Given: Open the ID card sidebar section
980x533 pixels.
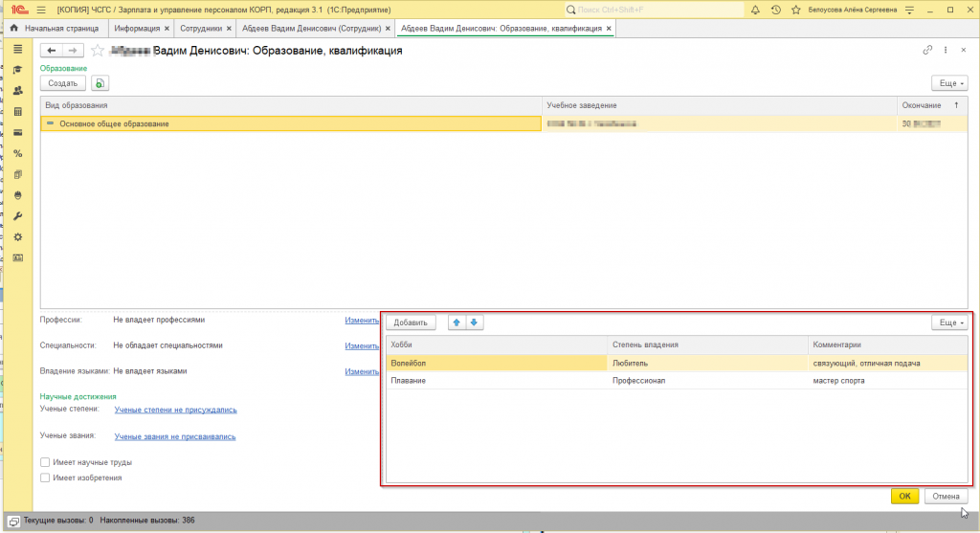Looking at the screenshot, I should (17, 258).
